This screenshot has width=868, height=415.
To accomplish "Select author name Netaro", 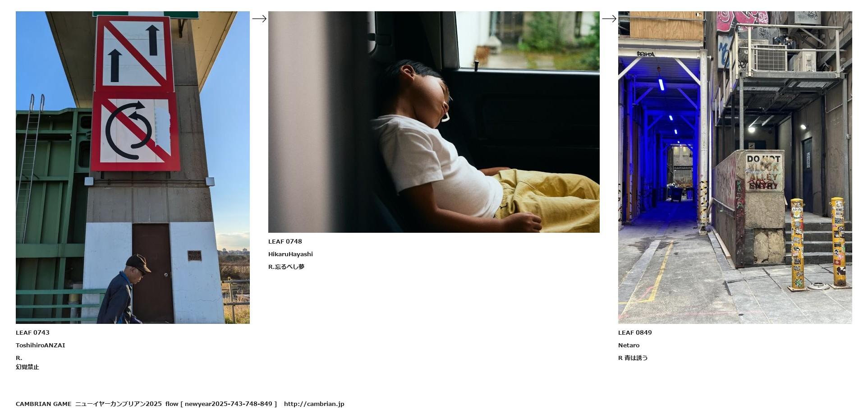I will [x=629, y=345].
